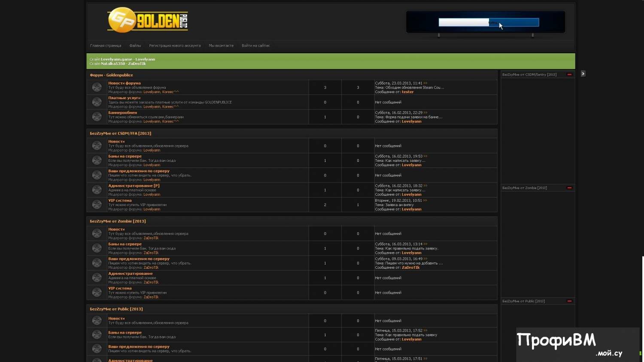Collapse the Zombie [2013] sidebar block

569,188
